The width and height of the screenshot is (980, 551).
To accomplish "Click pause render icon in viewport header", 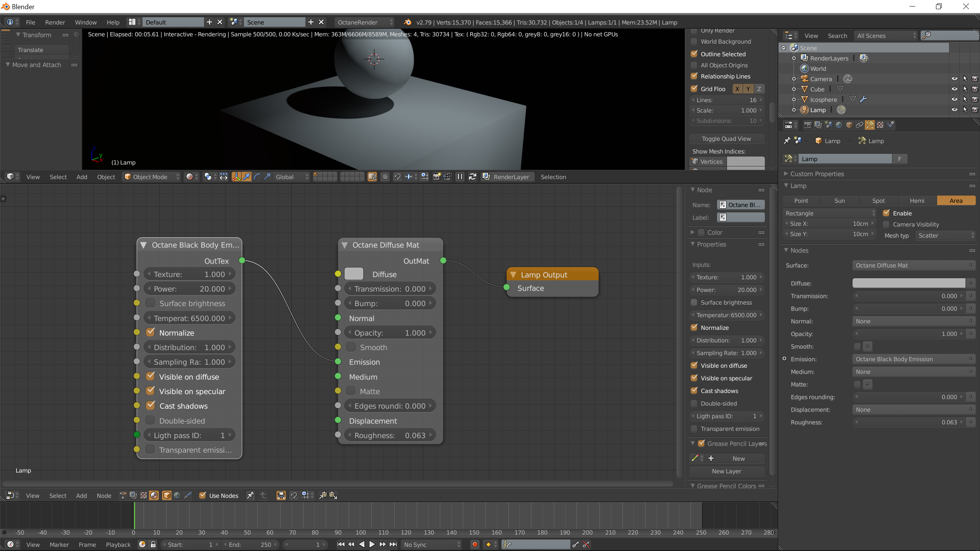I will (460, 177).
